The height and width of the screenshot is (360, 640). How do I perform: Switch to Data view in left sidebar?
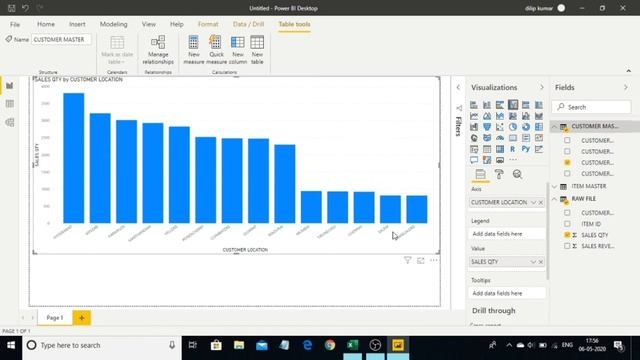point(10,104)
